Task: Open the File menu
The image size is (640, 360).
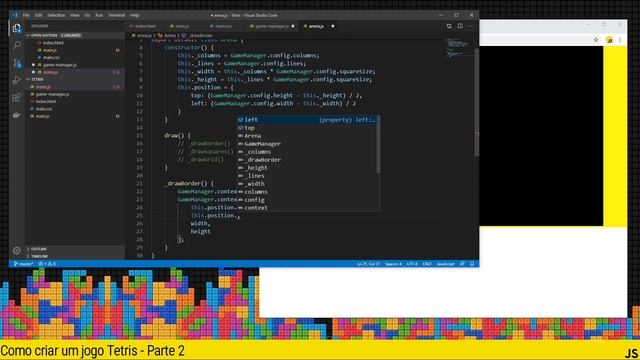Action: click(x=26, y=15)
